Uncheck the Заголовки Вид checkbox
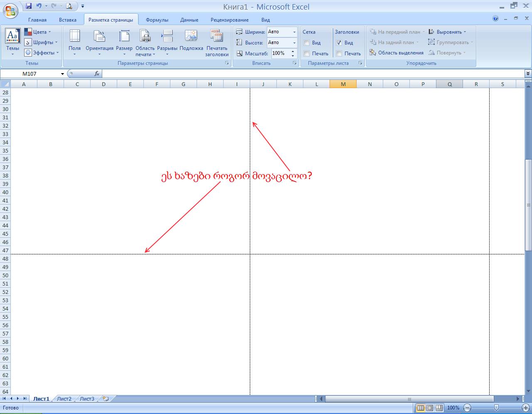Image resolution: width=532 pixels, height=414 pixels. (339, 43)
